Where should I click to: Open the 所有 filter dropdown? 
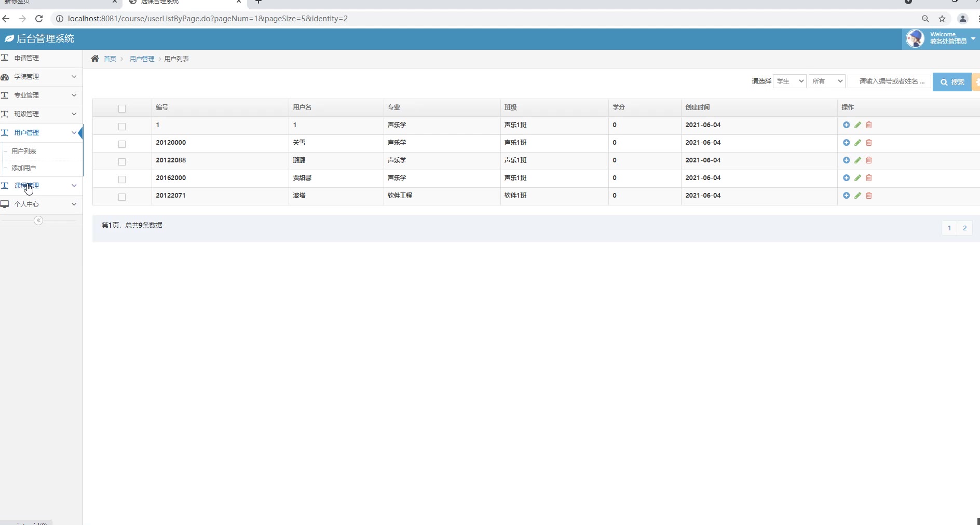coord(827,81)
